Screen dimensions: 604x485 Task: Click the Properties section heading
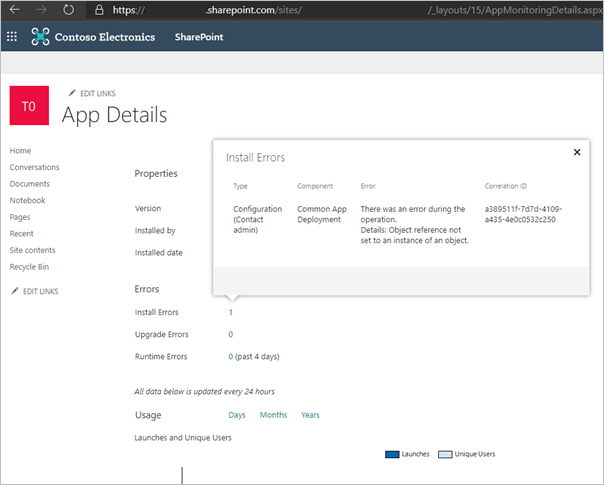tap(156, 174)
